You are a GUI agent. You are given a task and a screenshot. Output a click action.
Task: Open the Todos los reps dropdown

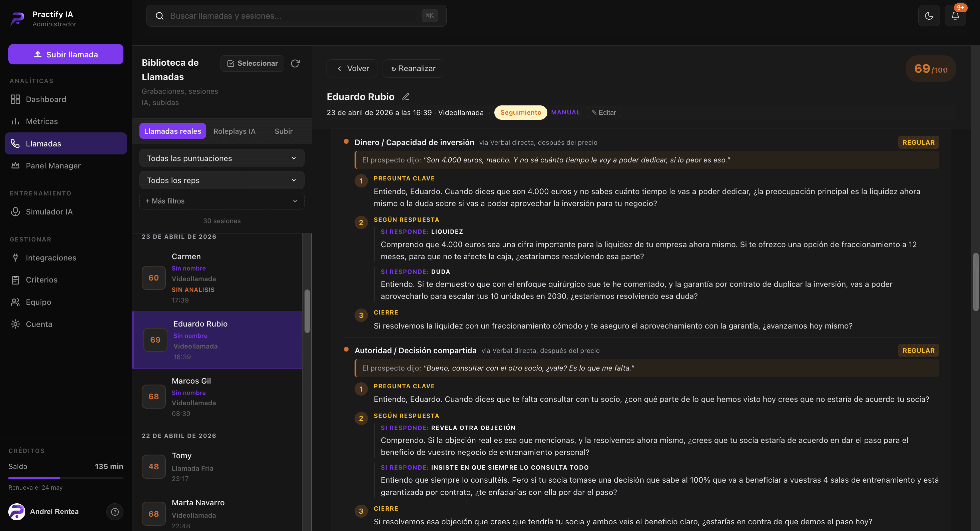click(x=222, y=180)
